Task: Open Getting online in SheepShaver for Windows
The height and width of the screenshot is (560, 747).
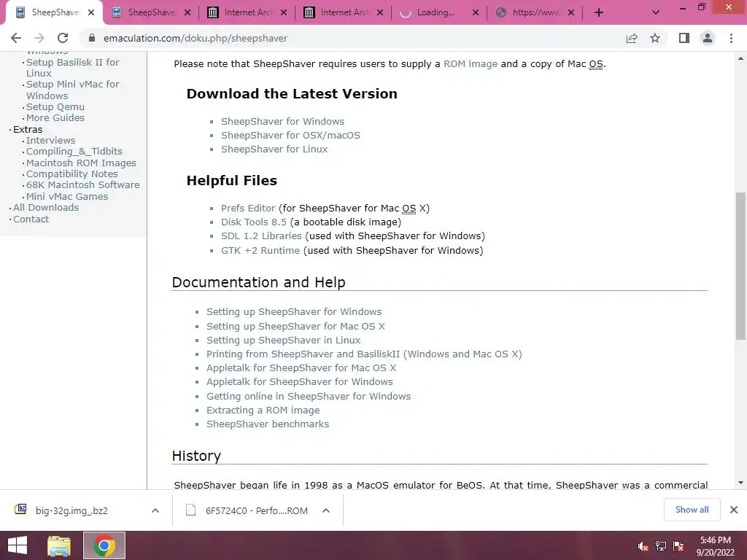Action: tap(309, 396)
